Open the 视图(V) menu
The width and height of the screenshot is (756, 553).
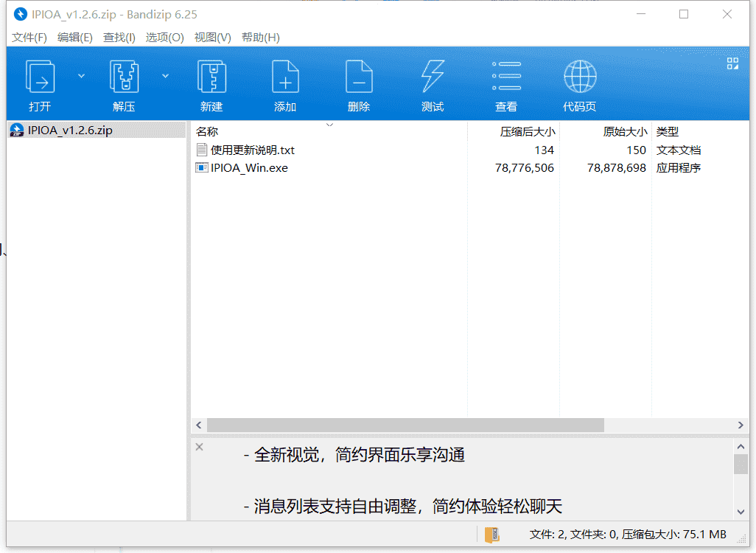pos(213,37)
